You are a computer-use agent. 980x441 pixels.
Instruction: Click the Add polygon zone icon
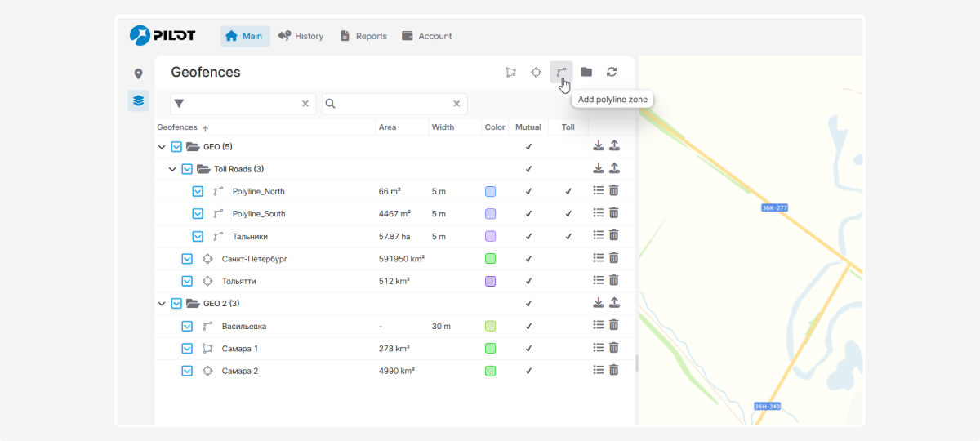510,72
